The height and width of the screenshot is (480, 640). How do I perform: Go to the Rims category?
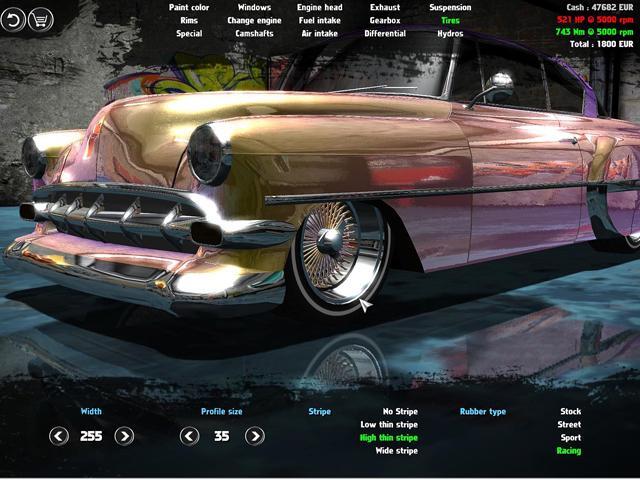[189, 20]
